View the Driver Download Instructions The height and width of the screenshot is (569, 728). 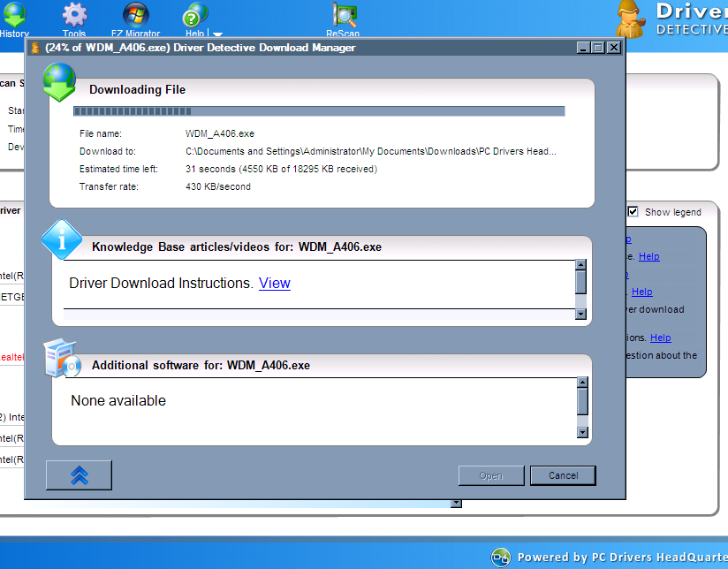point(275,283)
